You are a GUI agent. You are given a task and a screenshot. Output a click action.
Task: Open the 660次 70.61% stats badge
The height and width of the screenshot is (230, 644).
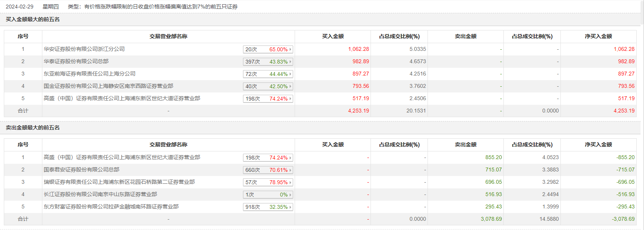pos(268,170)
